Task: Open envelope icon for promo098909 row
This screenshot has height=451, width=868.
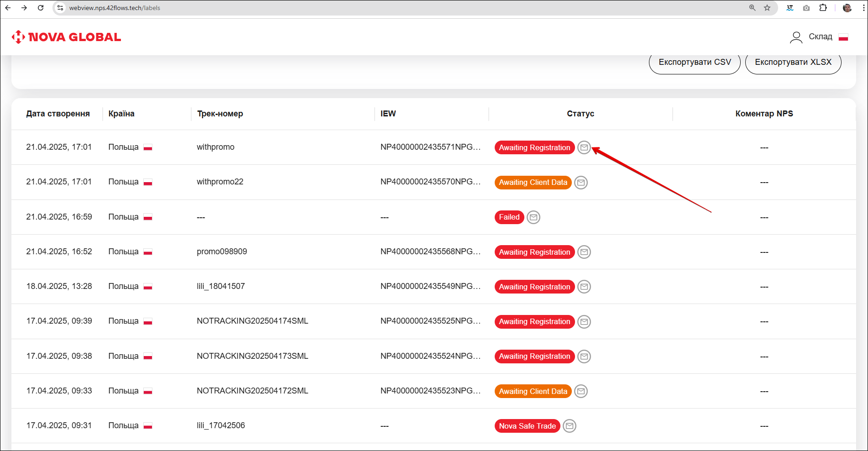Action: click(584, 252)
